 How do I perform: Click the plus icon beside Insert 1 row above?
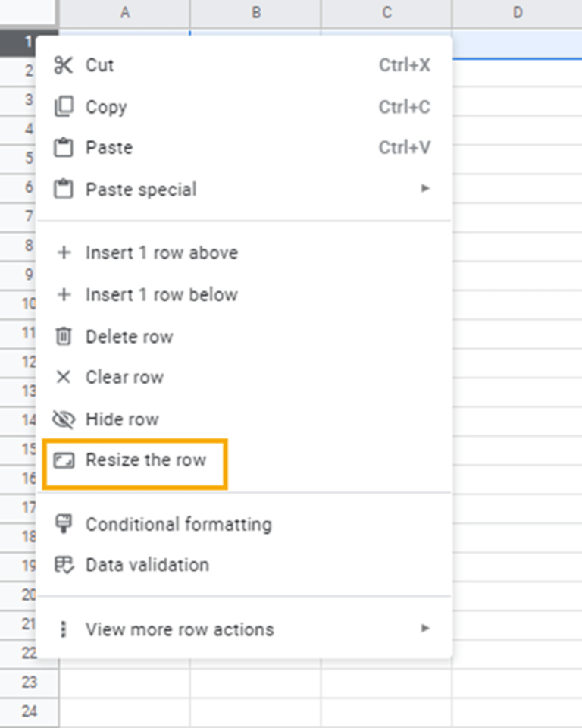(x=65, y=253)
